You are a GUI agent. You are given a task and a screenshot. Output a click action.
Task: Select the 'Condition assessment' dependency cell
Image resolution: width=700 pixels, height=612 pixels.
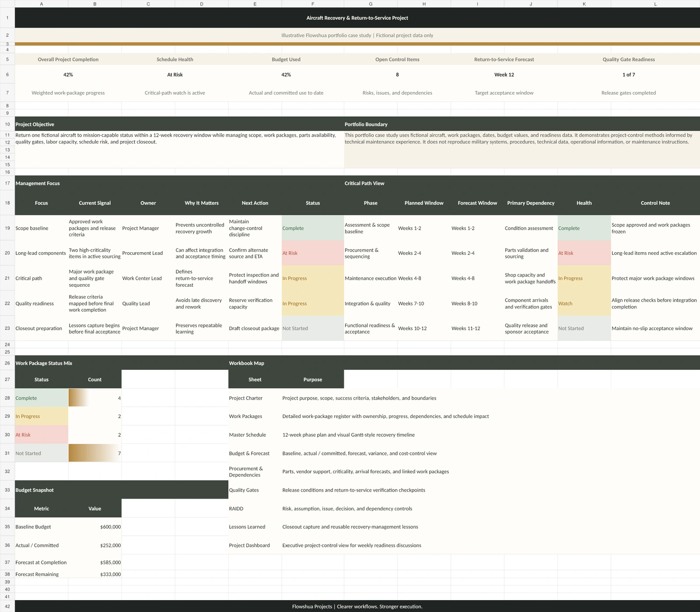[531, 228]
